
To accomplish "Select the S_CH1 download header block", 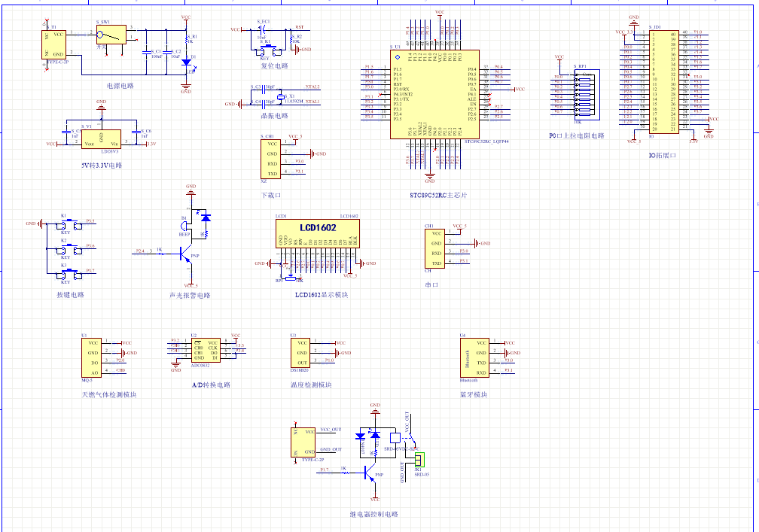I will pos(270,159).
